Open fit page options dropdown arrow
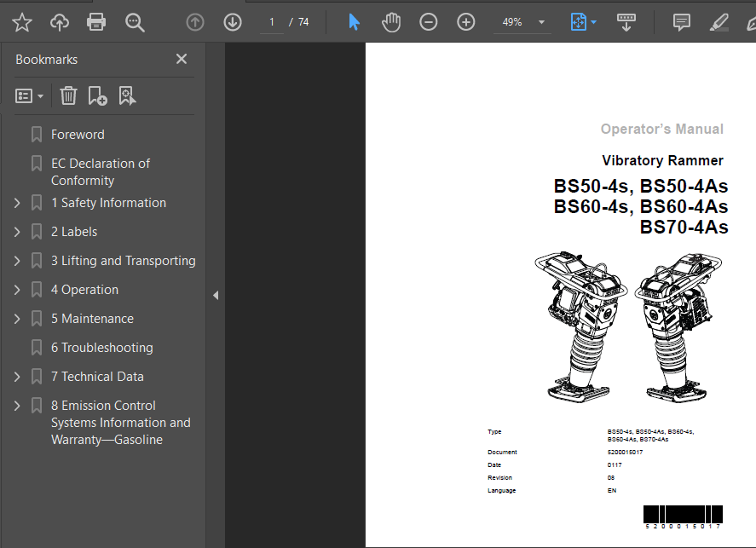This screenshot has width=756, height=548. pos(593,22)
